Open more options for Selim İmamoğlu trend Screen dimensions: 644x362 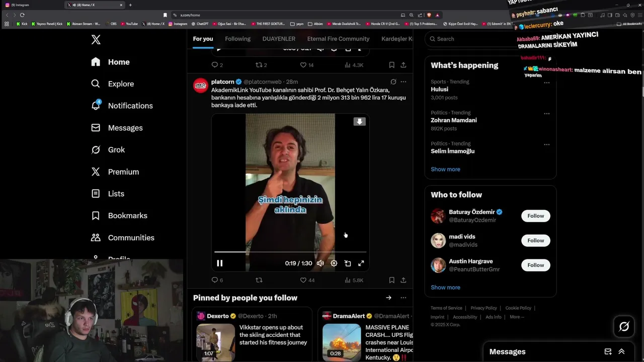pos(546,144)
